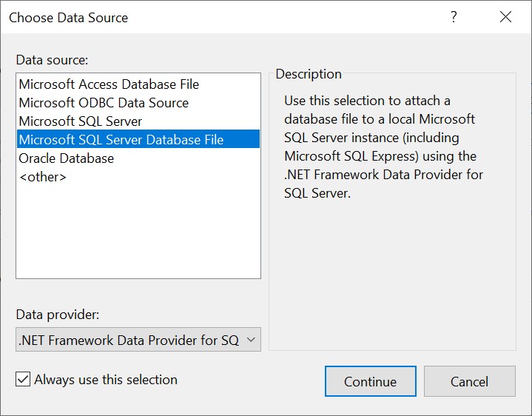Select Oracle Database from the list

click(67, 158)
